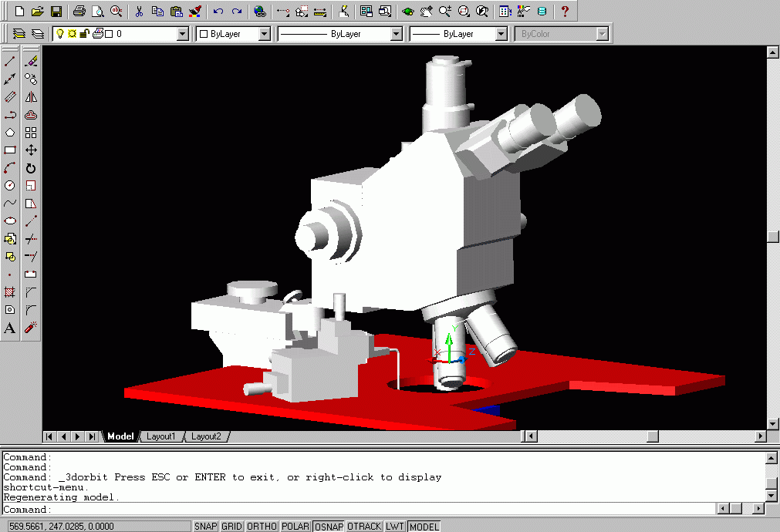The width and height of the screenshot is (780, 532).
Task: Select the Erase modify tool
Action: [31, 62]
